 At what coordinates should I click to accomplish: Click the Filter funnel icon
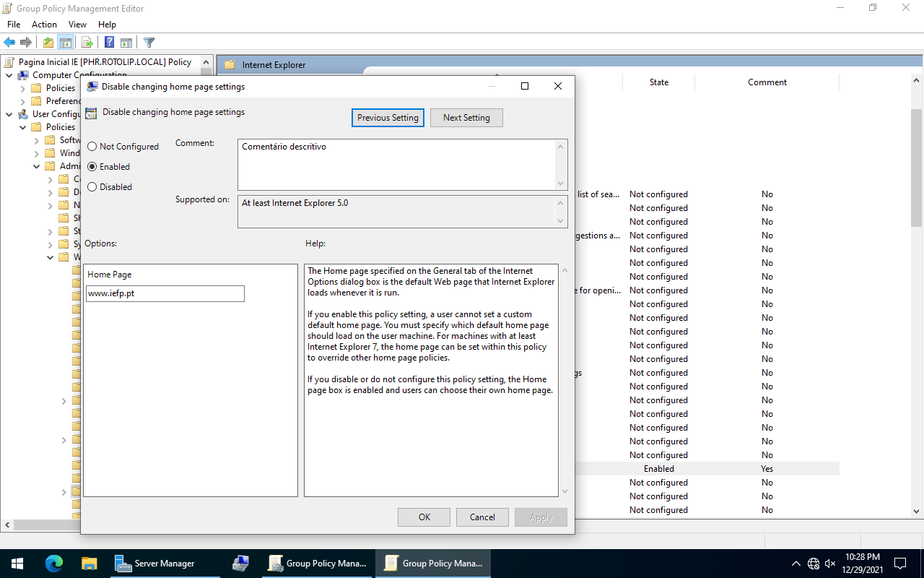pos(149,43)
